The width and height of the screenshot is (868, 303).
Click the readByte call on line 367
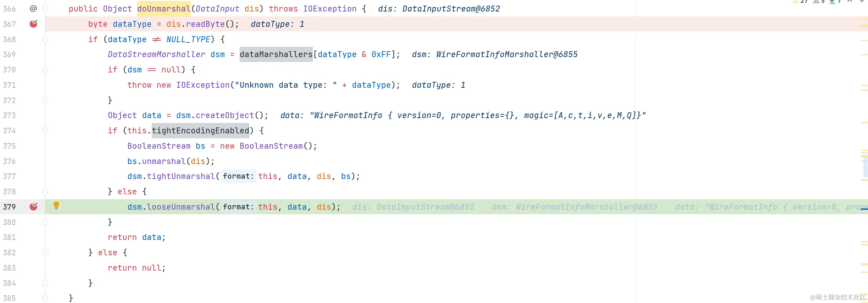click(205, 24)
